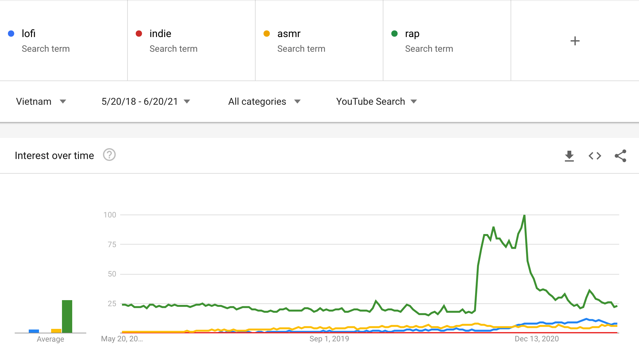Click the red indie color dot

(x=139, y=34)
